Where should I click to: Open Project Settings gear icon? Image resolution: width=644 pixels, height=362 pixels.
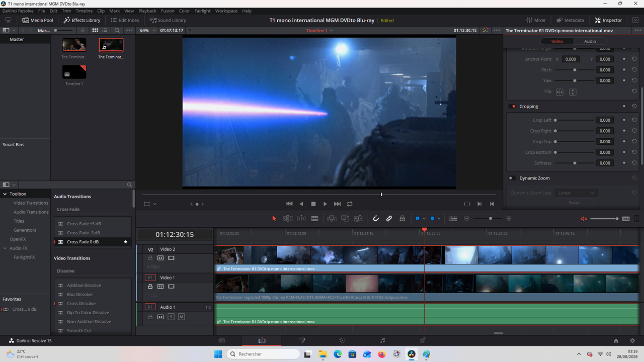pyautogui.click(x=632, y=340)
